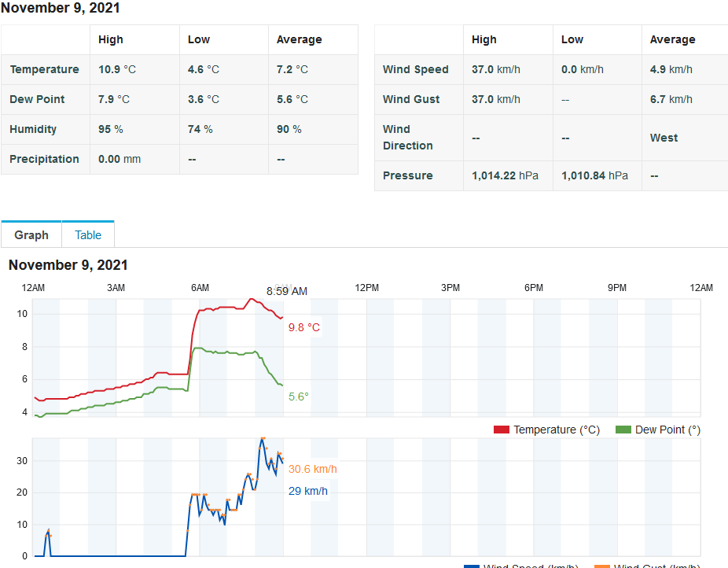Click the red Temperature legend swatch

(502, 430)
